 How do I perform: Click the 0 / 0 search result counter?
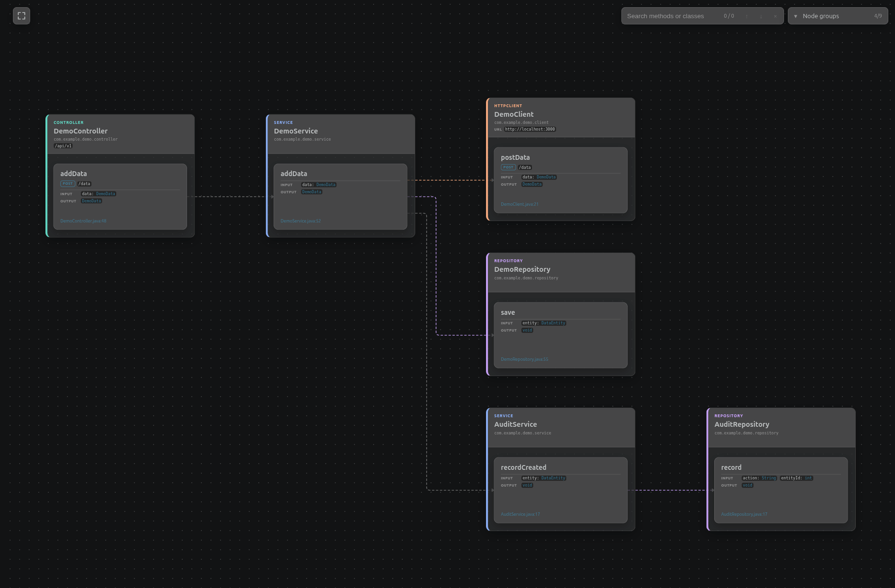pyautogui.click(x=729, y=16)
